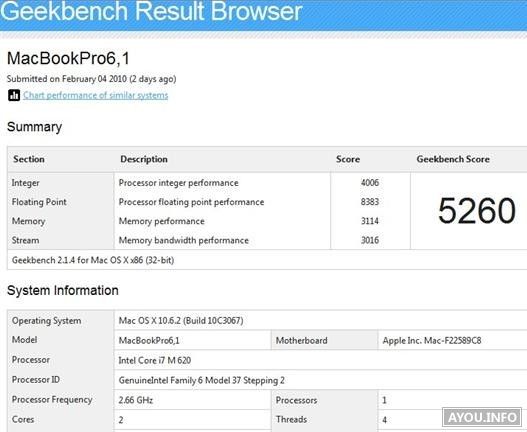527x432 pixels.
Task: Click the Memory performance description
Action: (x=162, y=221)
